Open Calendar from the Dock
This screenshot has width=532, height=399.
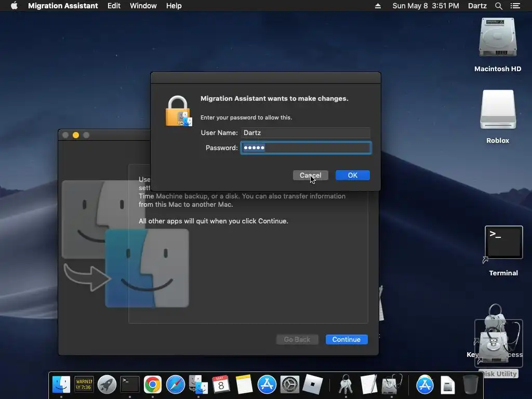(x=221, y=384)
